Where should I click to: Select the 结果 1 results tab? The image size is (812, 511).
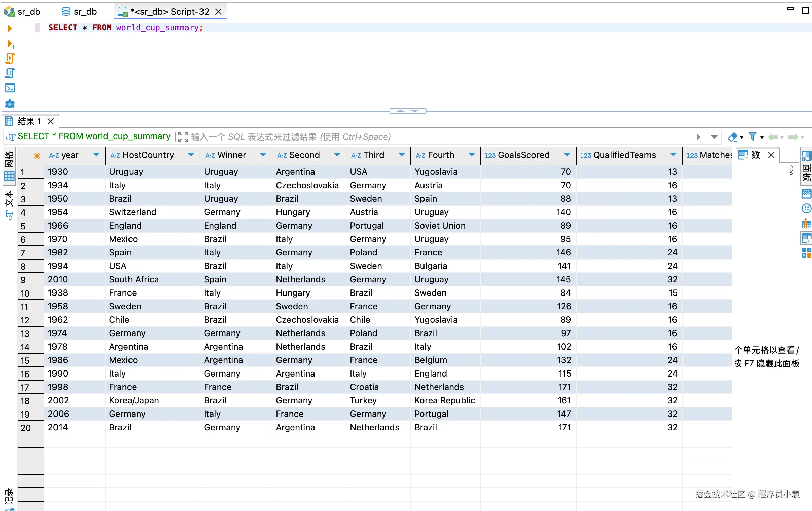(x=29, y=121)
